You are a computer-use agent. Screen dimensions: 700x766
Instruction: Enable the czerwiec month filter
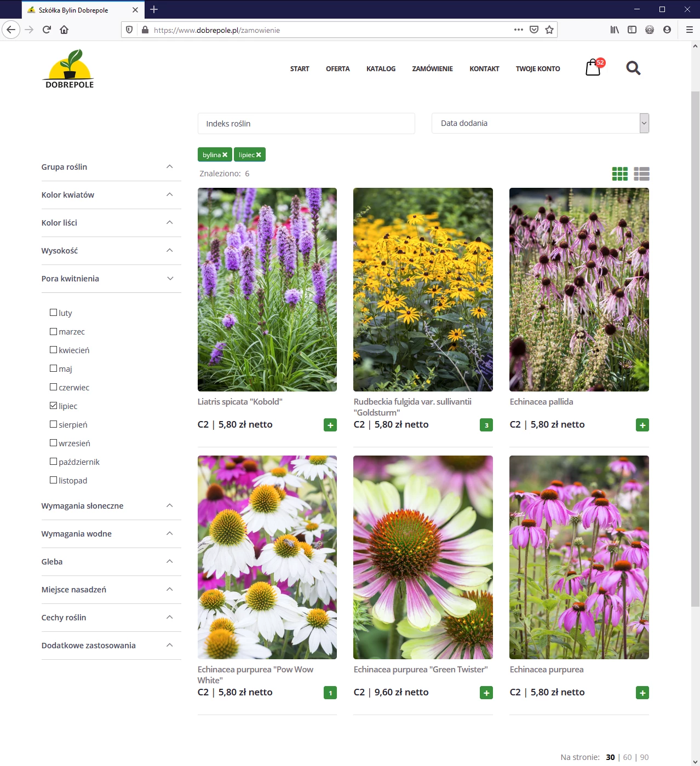pos(54,387)
